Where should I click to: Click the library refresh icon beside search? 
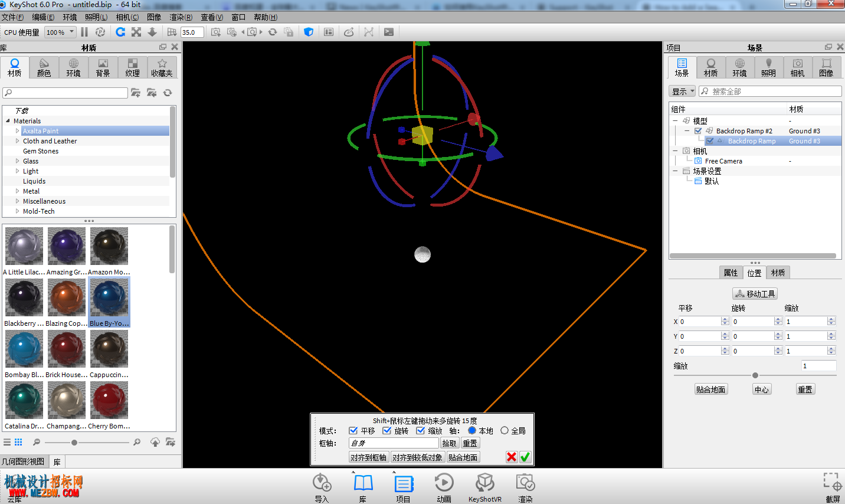point(168,93)
